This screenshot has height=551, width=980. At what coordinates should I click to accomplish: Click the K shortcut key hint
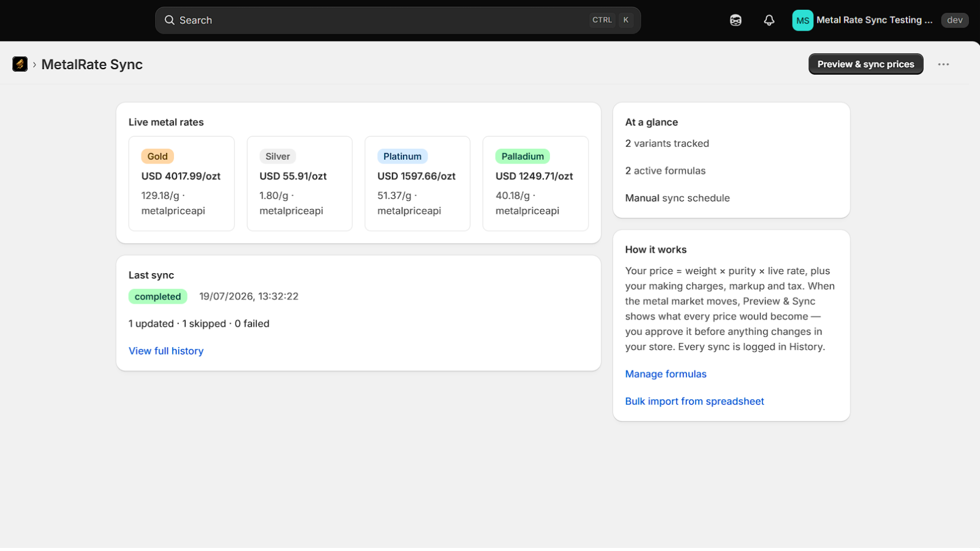click(x=626, y=20)
